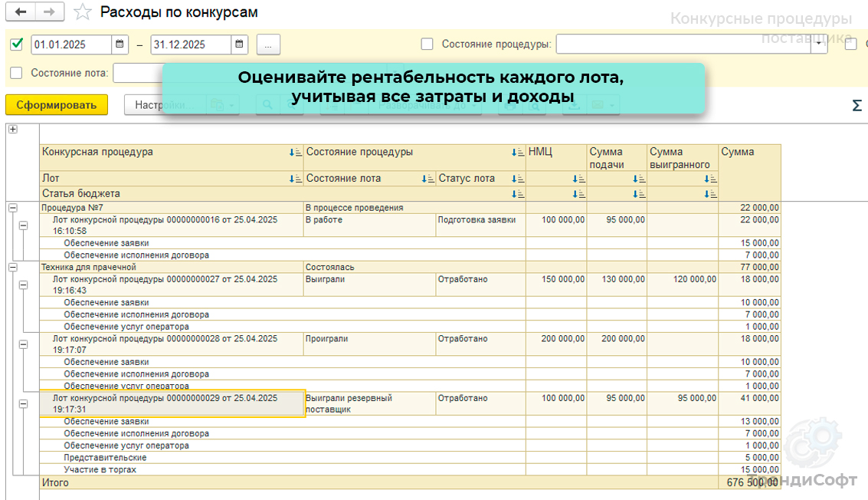The width and height of the screenshot is (868, 500).
Task: Collapse lot 0000000016 rows
Action: (23, 225)
